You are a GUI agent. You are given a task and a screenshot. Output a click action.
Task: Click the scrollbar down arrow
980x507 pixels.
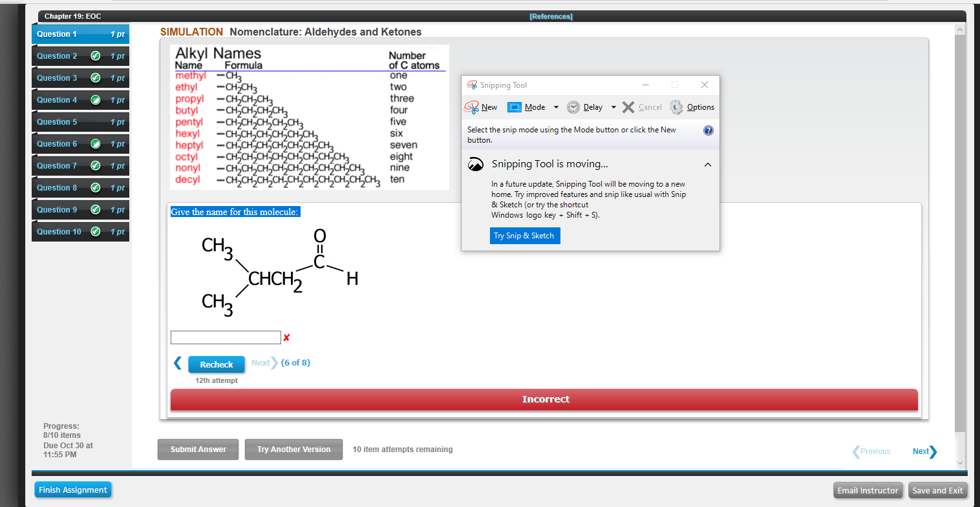click(960, 462)
